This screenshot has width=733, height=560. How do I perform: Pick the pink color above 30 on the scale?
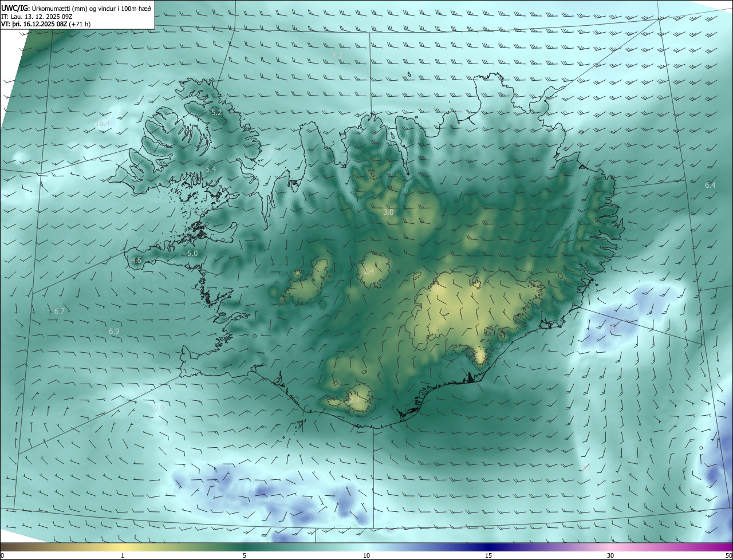pyautogui.click(x=610, y=547)
